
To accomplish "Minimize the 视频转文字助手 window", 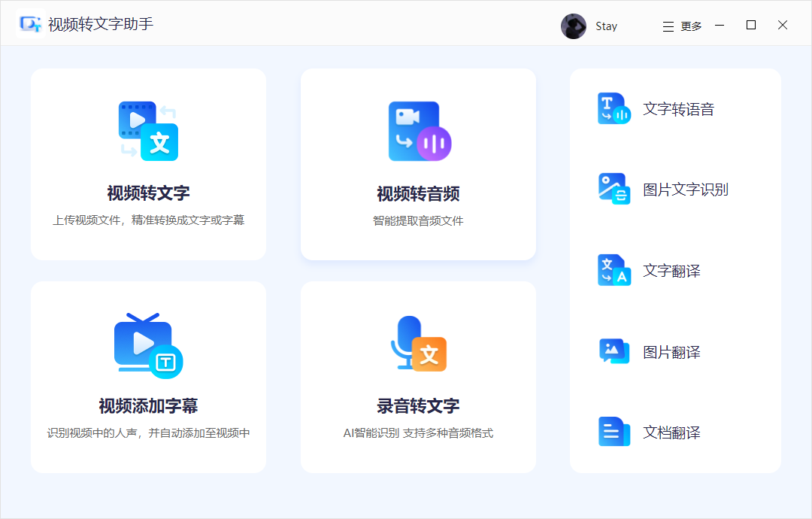I will point(719,25).
